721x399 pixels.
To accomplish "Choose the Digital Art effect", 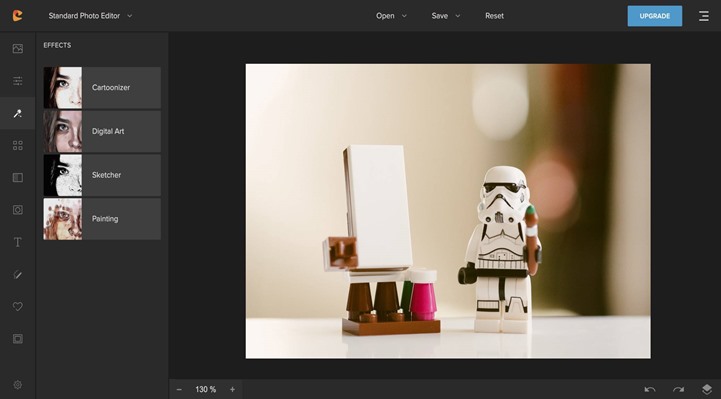I will (102, 131).
